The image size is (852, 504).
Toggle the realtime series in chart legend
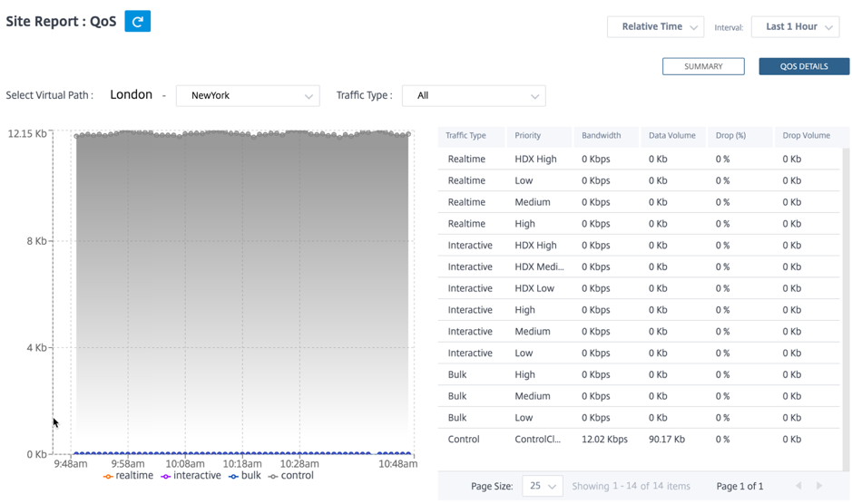[x=128, y=476]
